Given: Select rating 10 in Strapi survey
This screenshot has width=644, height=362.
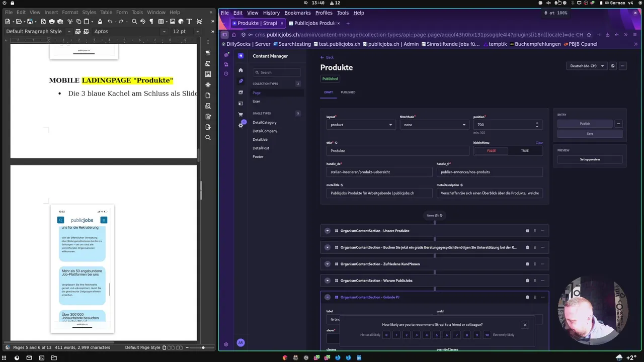Looking at the screenshot, I should pyautogui.click(x=487, y=335).
